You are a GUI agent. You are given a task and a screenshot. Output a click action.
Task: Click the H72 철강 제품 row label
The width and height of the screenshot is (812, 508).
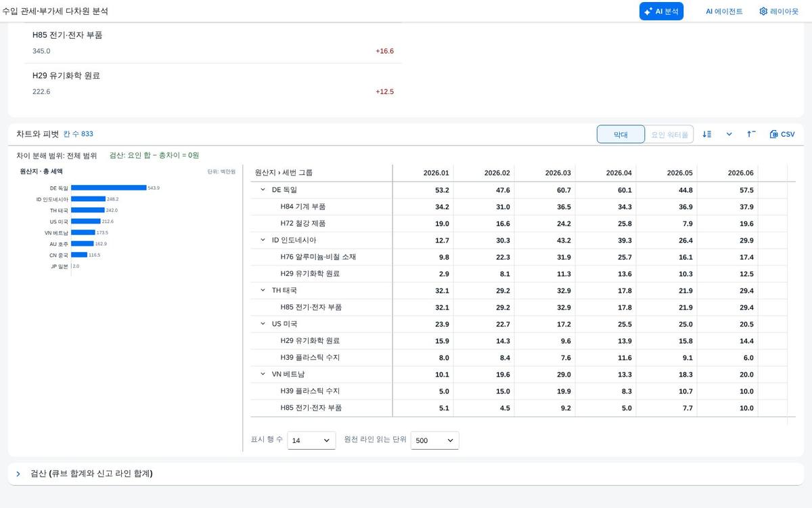(302, 224)
